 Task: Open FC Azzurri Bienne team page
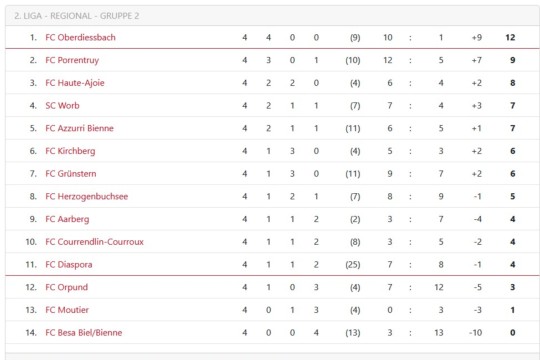click(79, 128)
